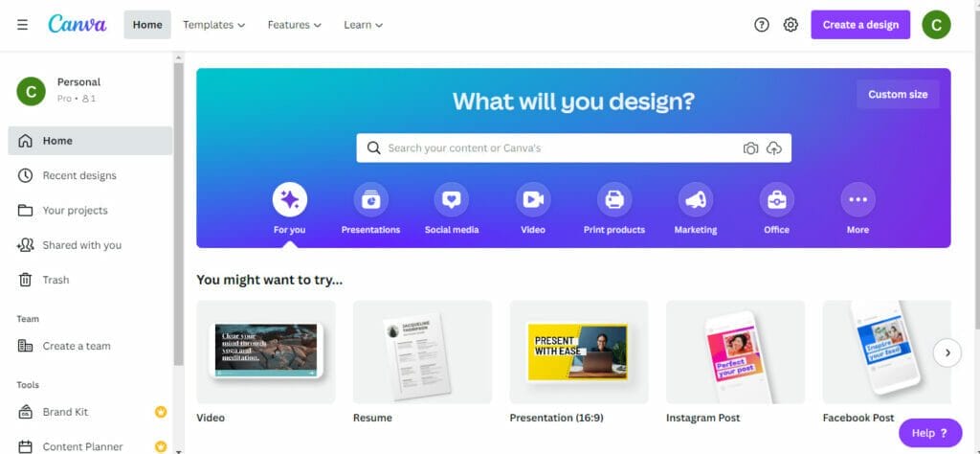Image resolution: width=980 pixels, height=454 pixels.
Task: Click the sidebar vertical scrollbar
Action: [178, 213]
